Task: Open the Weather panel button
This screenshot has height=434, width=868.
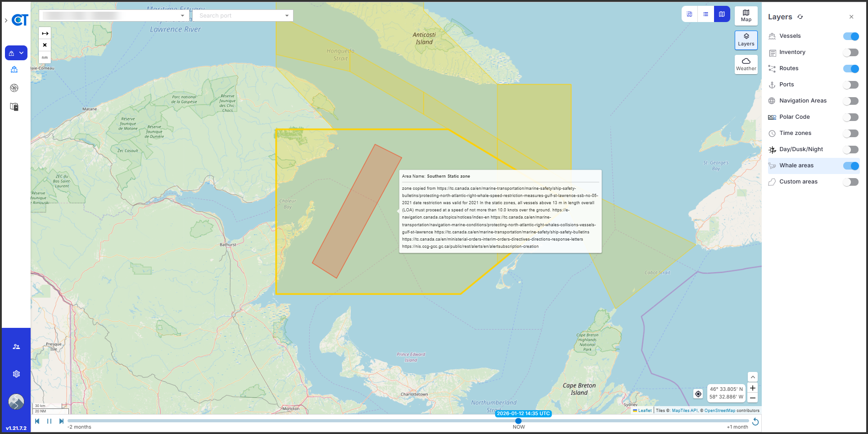Action: (x=746, y=64)
